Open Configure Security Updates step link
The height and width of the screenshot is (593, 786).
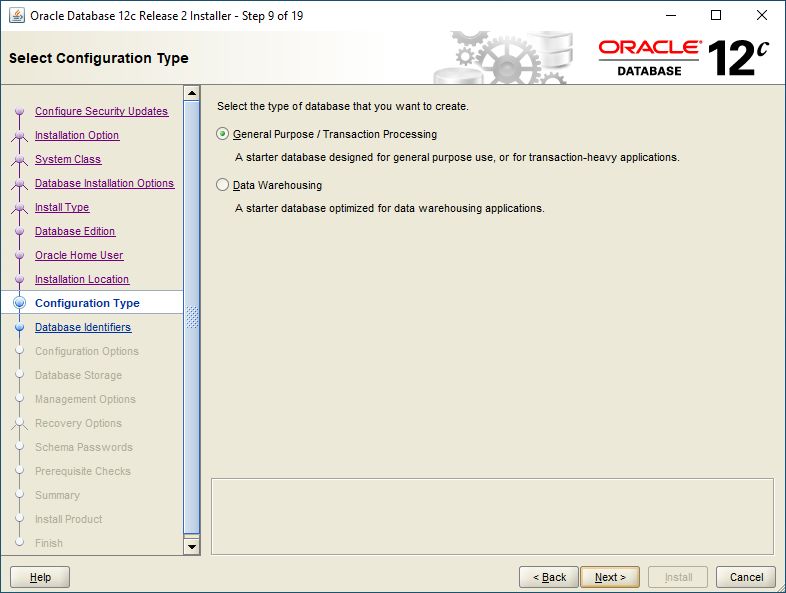point(101,111)
